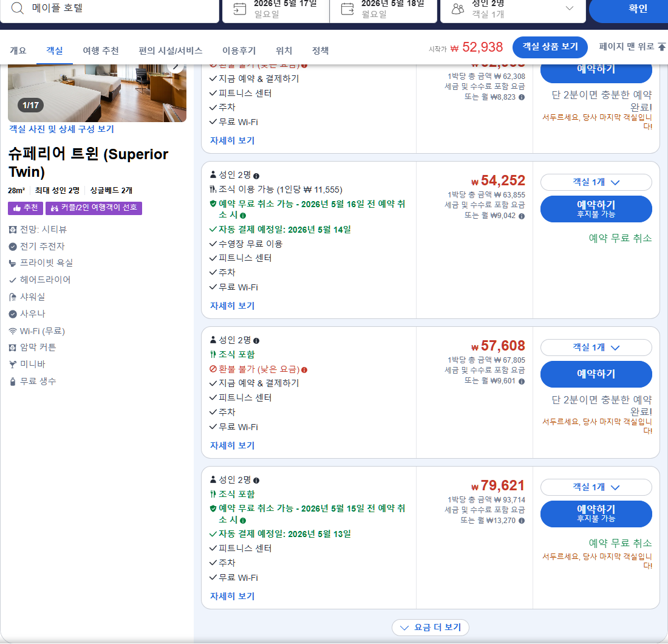The height and width of the screenshot is (644, 668).
Task: Open 객실 1개 dropdown for ₩57,608 offer
Action: (596, 348)
